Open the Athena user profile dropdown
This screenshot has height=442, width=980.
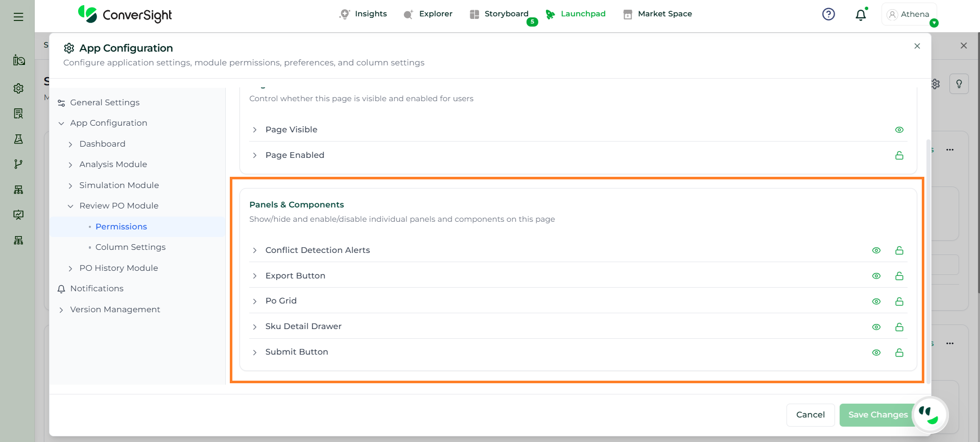[909, 14]
